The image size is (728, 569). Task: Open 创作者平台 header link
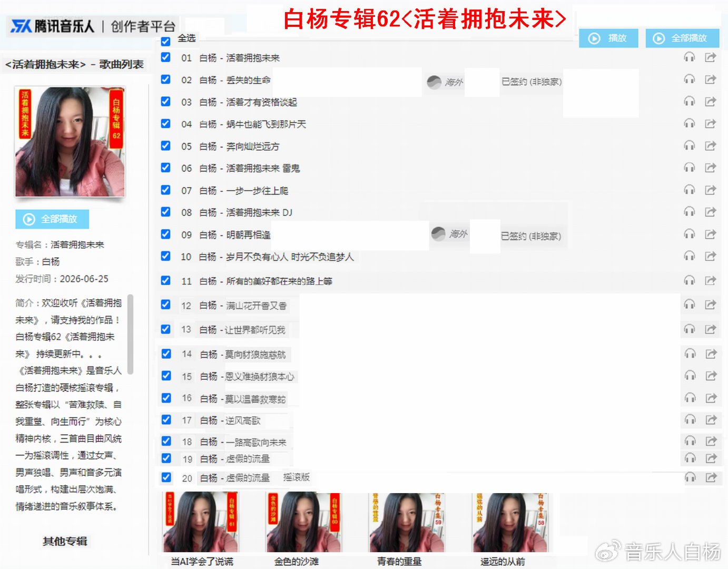coord(143,26)
